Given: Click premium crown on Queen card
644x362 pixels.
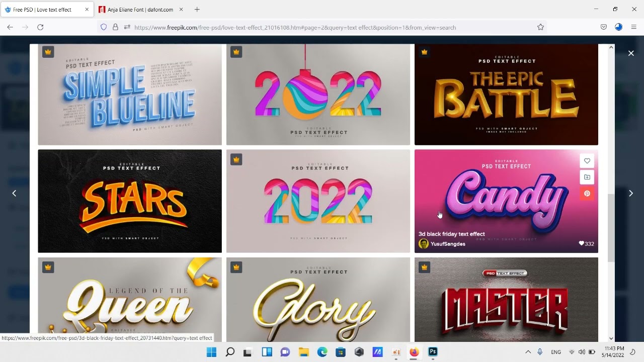Looking at the screenshot, I should (x=48, y=267).
